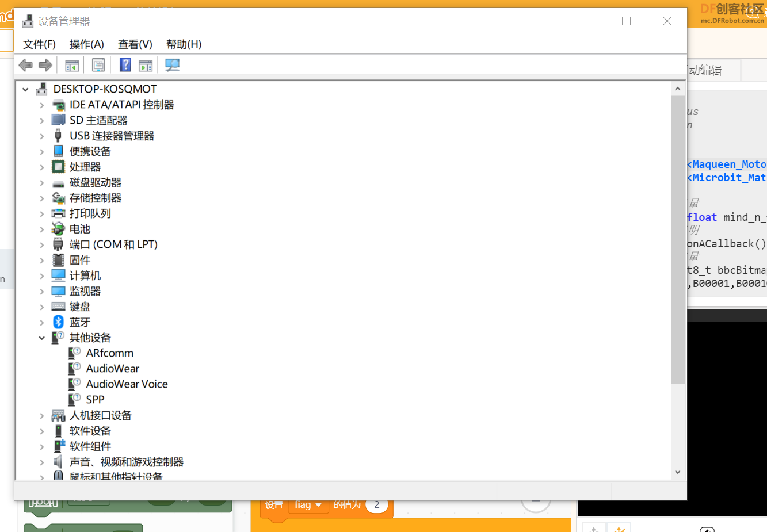Click the 便携设备 device icon
Screen dimensions: 767x532
[x=58, y=151]
